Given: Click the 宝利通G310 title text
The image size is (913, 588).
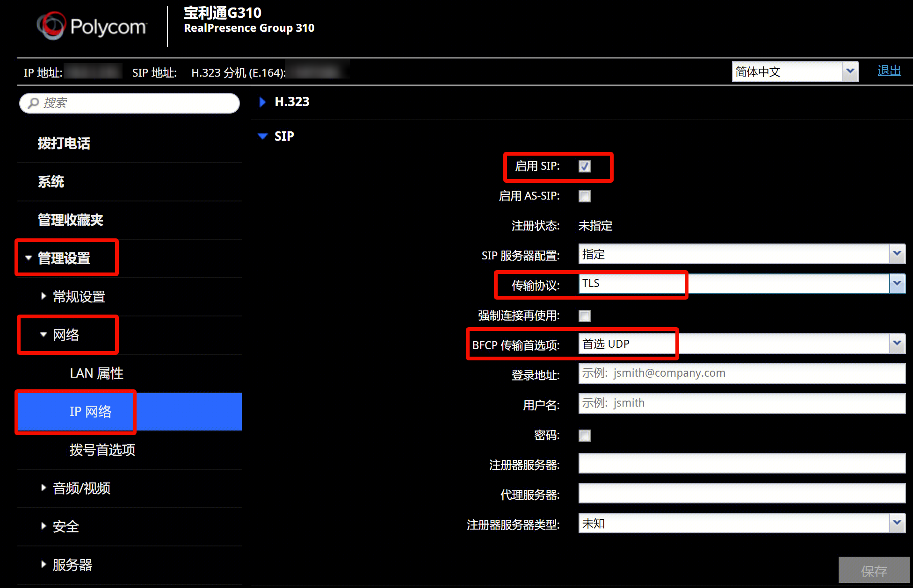Looking at the screenshot, I should coord(223,13).
